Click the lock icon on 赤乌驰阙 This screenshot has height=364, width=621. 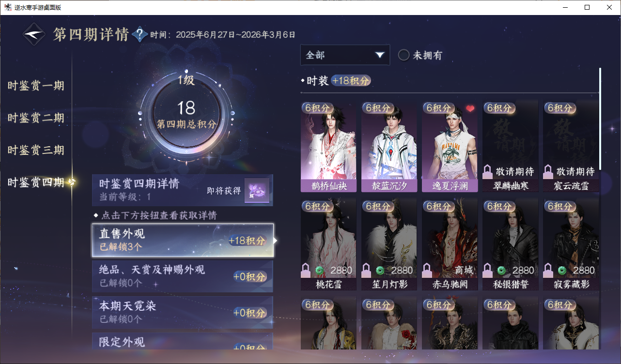click(427, 270)
